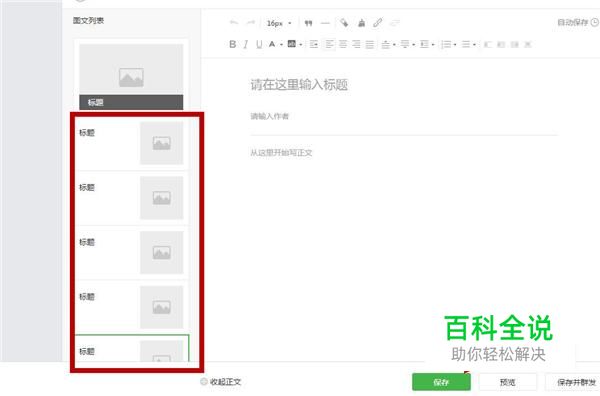
Task: Focus the 请在这里输入标题 title field
Action: [x=299, y=85]
